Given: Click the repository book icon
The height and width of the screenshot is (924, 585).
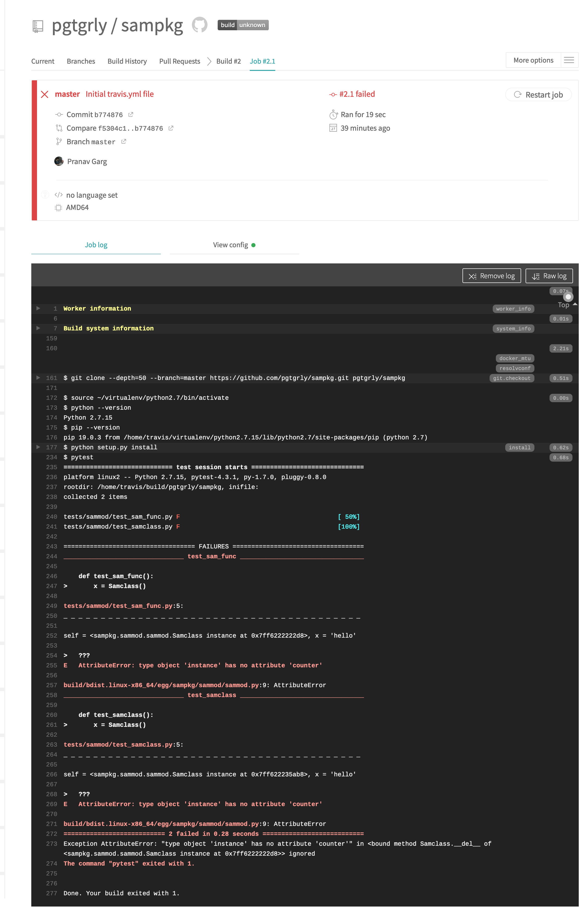Looking at the screenshot, I should click(38, 26).
